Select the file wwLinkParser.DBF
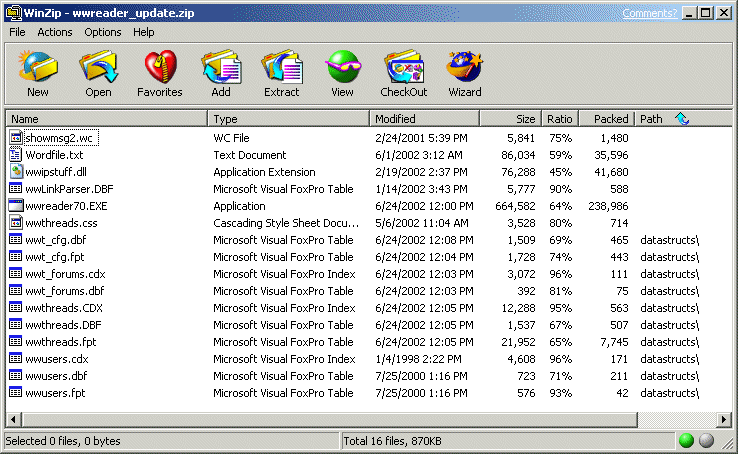Viewport: 738px width, 454px height. pos(69,189)
